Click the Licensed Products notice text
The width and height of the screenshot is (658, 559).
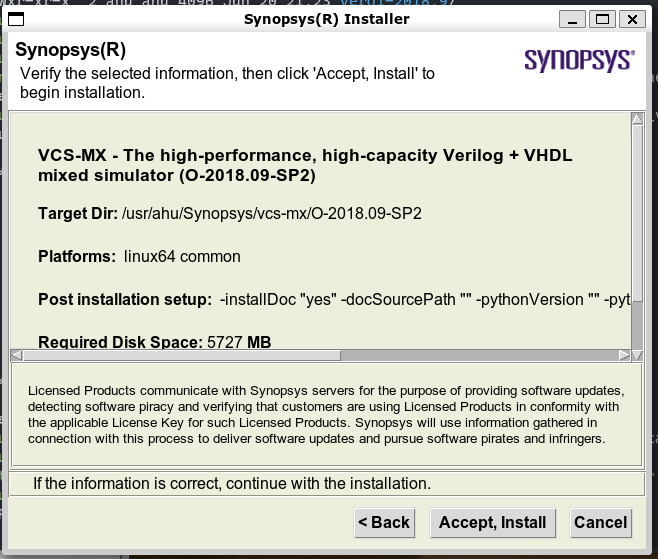tap(326, 414)
